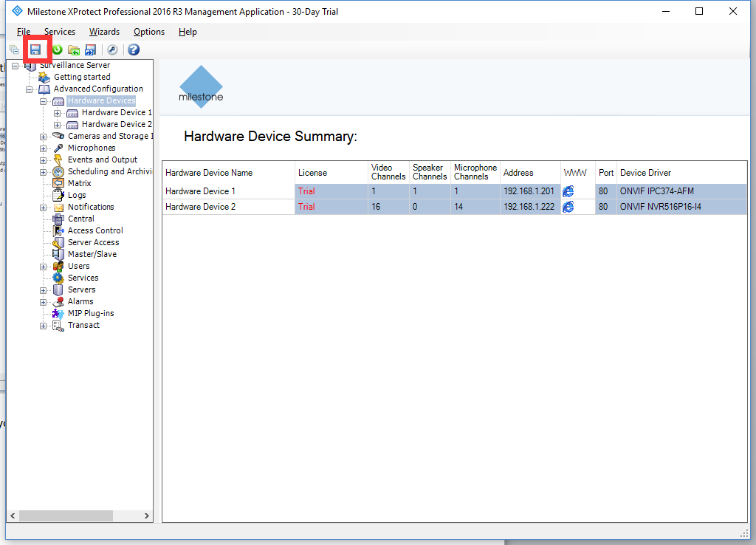Open help via the blue question mark icon

tap(134, 49)
